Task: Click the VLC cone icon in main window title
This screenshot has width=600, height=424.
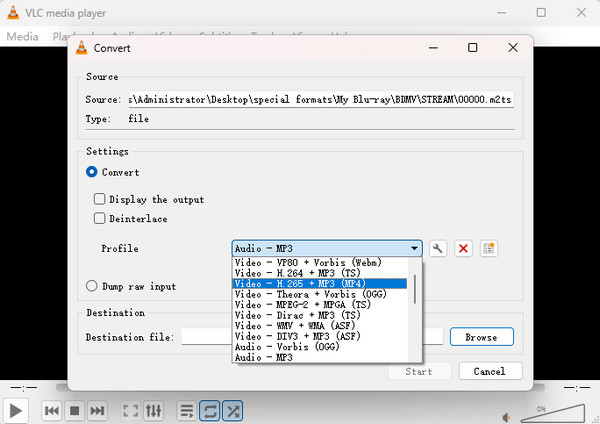Action: pos(13,13)
